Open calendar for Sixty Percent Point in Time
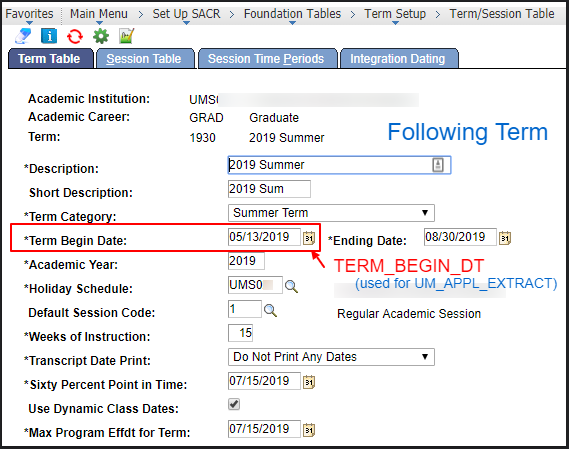Screen dimensions: 569x449 point(309,382)
